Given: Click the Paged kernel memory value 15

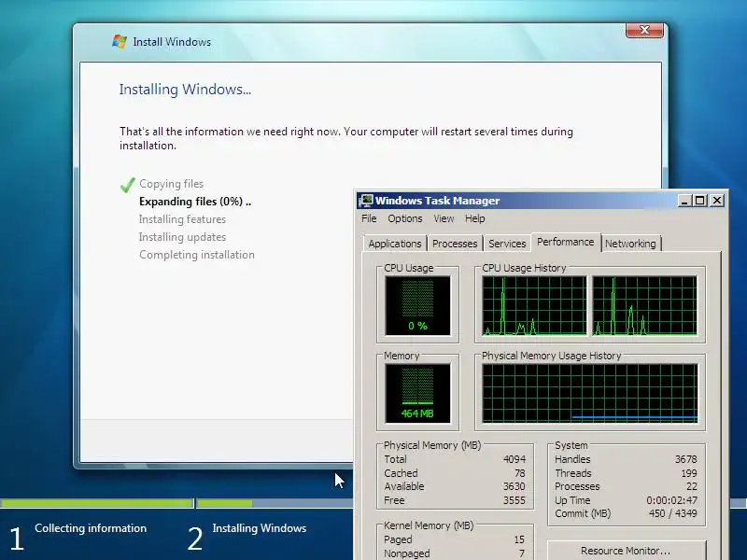Looking at the screenshot, I should (519, 539).
